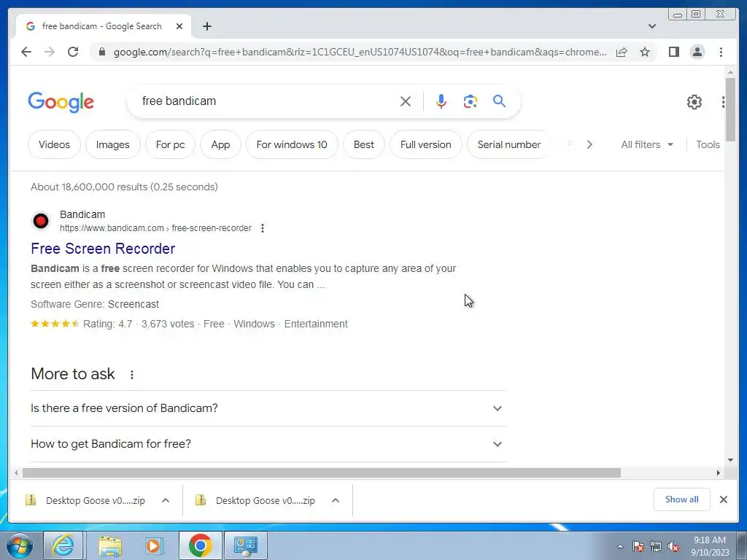
Task: Open Windows Explorer folder from taskbar
Action: tap(110, 545)
